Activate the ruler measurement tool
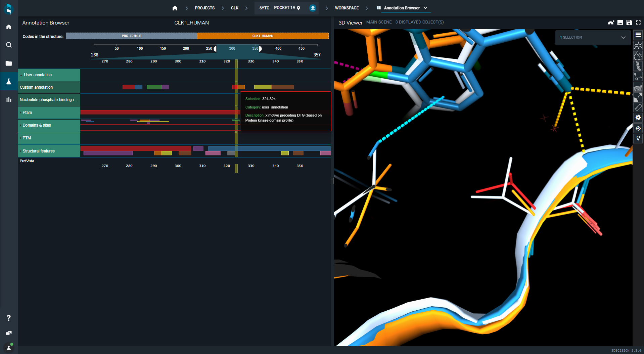This screenshot has width=644, height=354. (x=638, y=107)
